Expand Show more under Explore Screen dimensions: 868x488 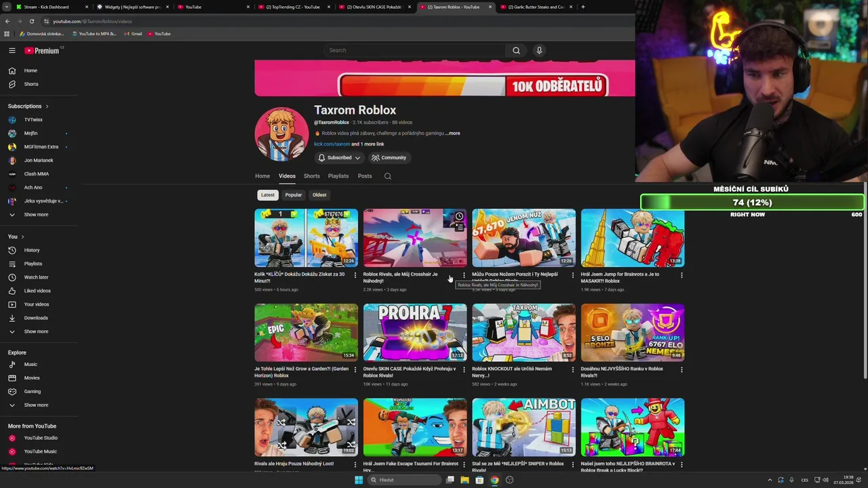(36, 405)
